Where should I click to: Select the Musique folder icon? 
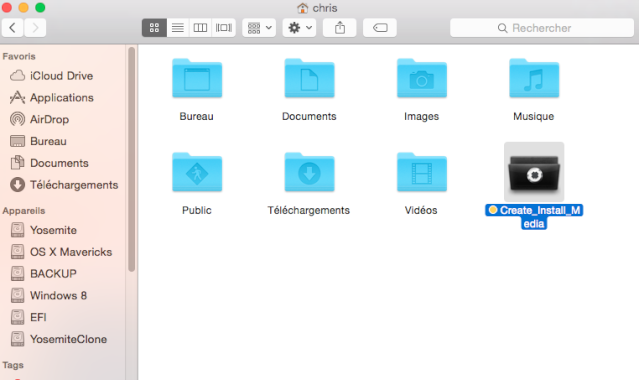534,78
